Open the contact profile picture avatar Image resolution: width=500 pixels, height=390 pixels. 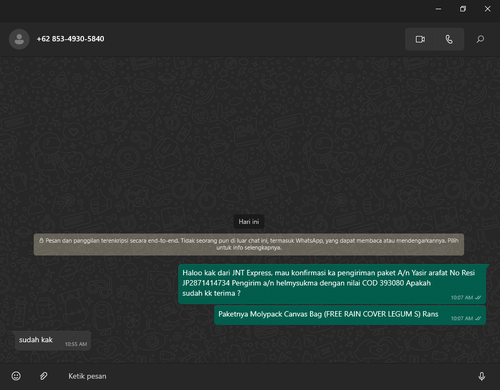(x=19, y=39)
